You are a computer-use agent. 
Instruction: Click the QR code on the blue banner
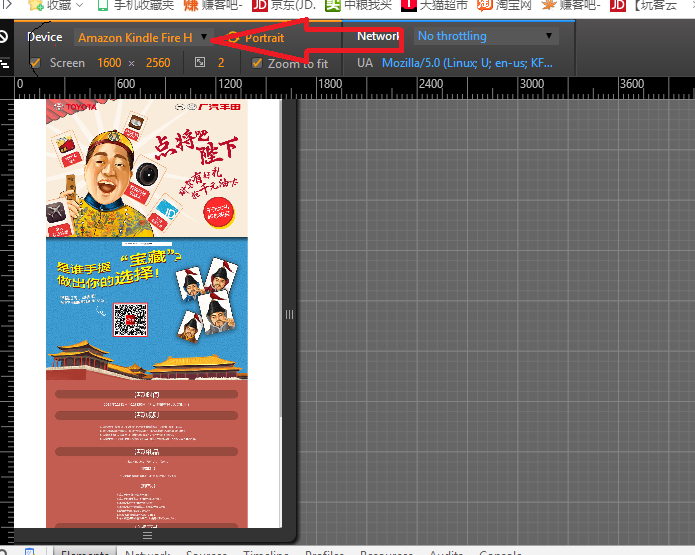130,320
